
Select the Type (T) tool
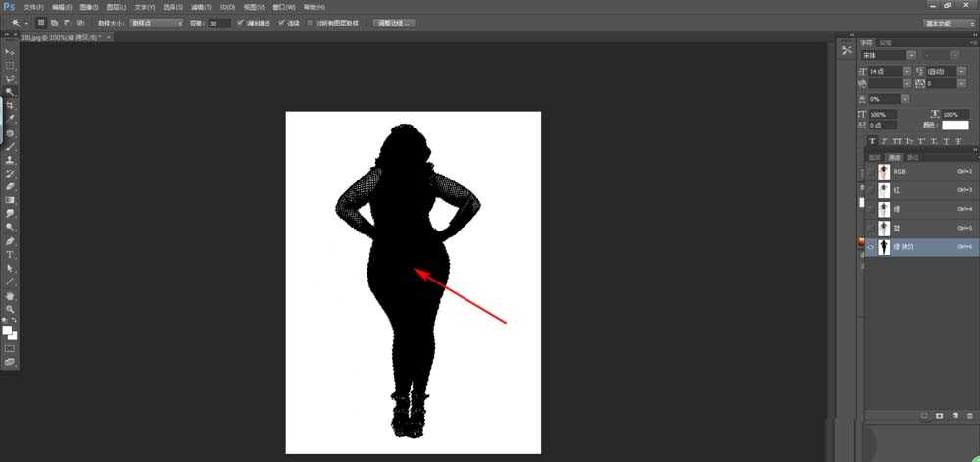click(10, 254)
